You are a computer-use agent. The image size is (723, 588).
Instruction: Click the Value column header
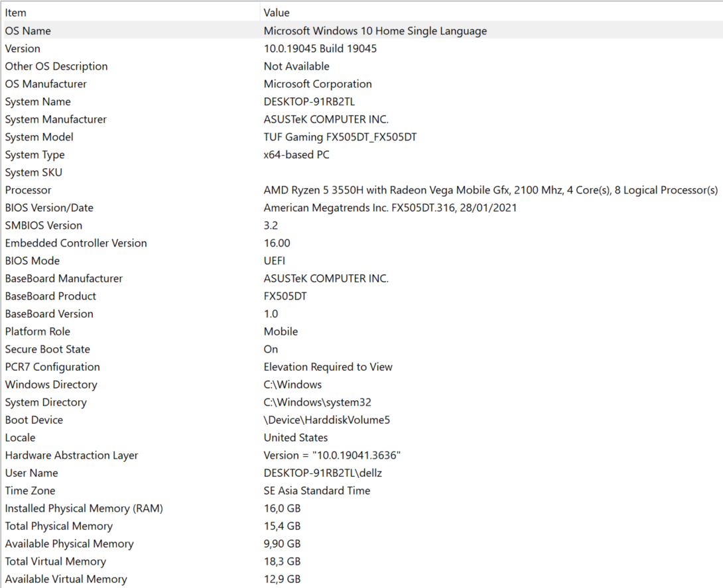point(276,12)
